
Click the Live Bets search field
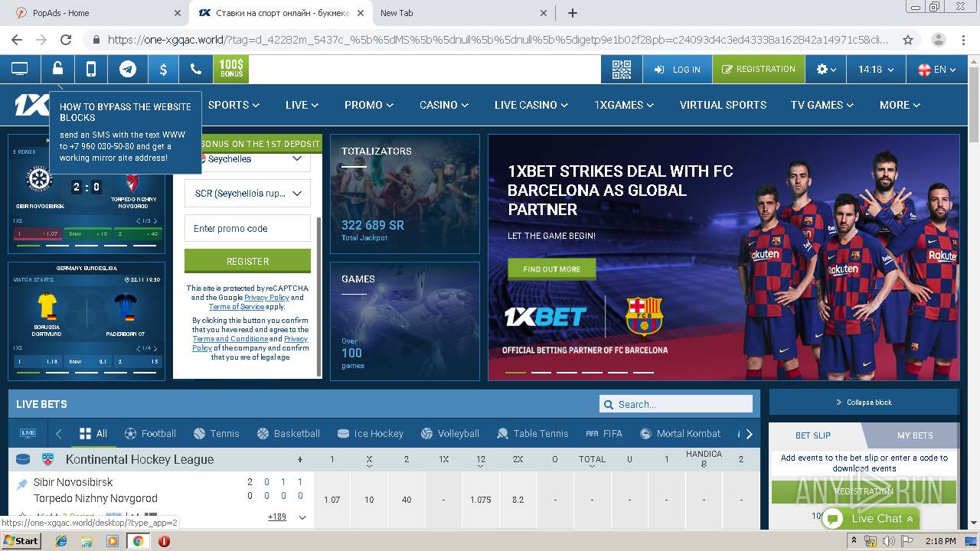coord(676,404)
